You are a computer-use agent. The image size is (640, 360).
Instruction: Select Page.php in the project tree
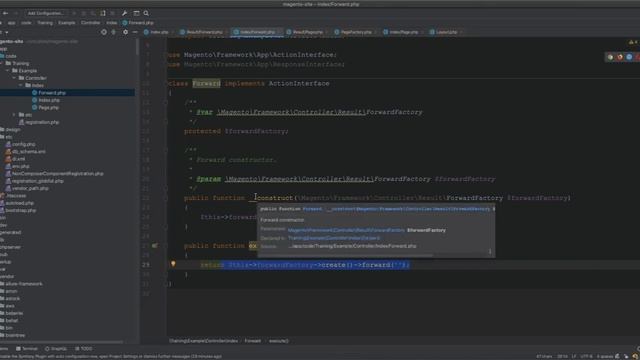[x=49, y=107]
